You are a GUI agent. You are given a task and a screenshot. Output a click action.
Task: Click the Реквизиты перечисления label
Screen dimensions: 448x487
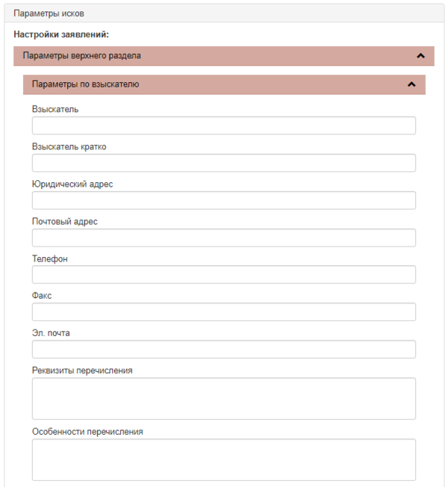[83, 370]
